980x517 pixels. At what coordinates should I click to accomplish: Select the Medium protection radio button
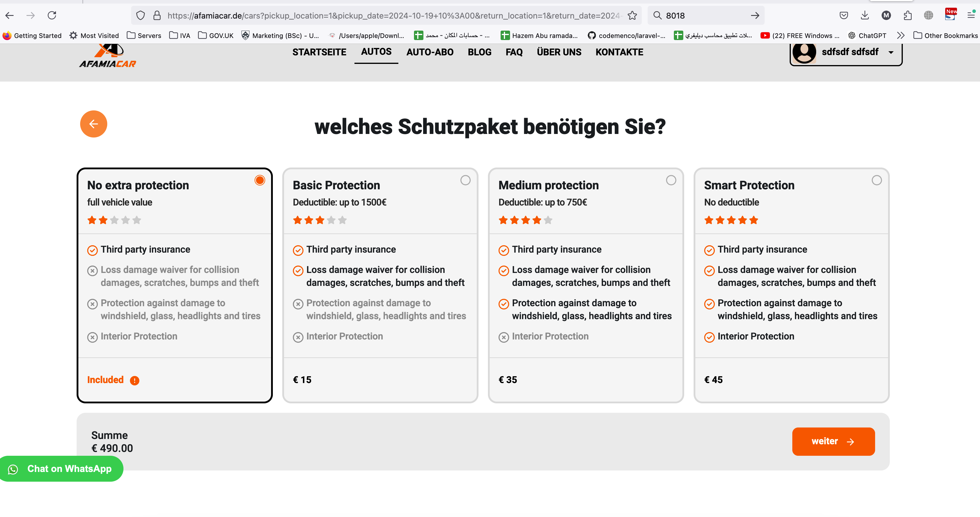pos(671,180)
